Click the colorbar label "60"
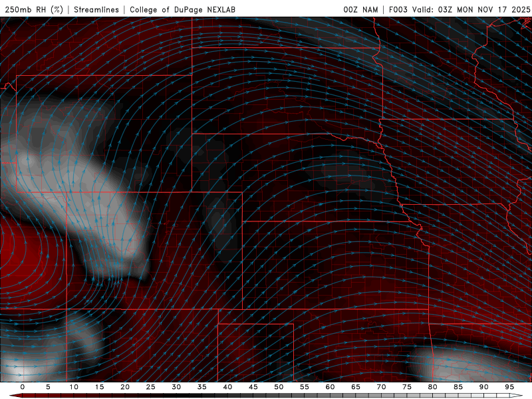The image size is (532, 399). point(330,387)
